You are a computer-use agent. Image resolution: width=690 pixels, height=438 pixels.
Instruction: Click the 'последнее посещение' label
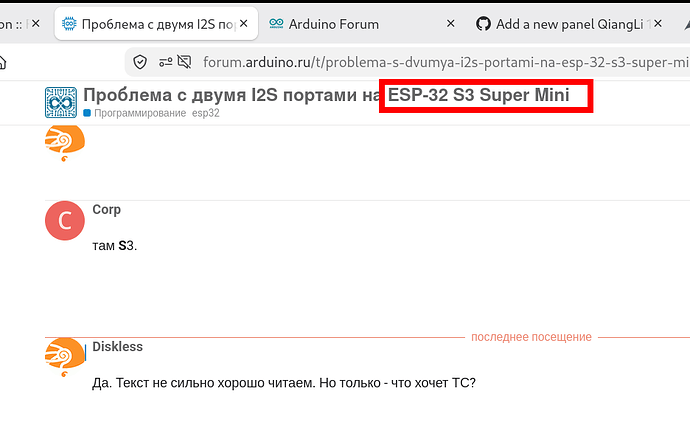531,337
